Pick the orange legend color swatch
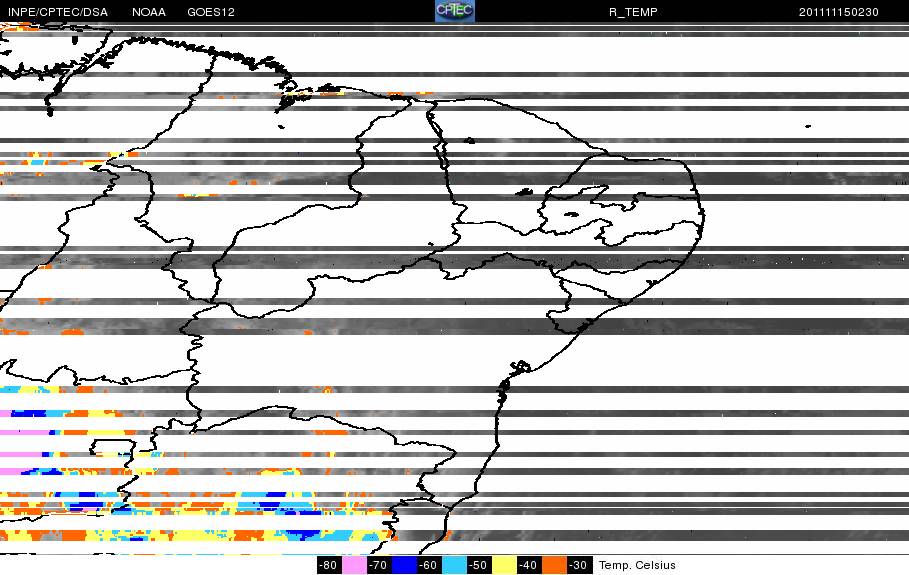This screenshot has height=575, width=909. click(x=554, y=566)
